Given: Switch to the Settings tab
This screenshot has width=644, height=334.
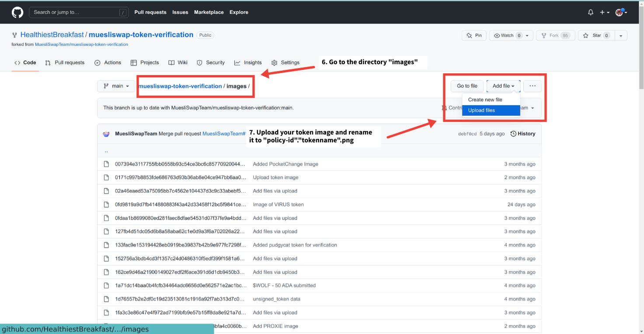Looking at the screenshot, I should tap(285, 62).
